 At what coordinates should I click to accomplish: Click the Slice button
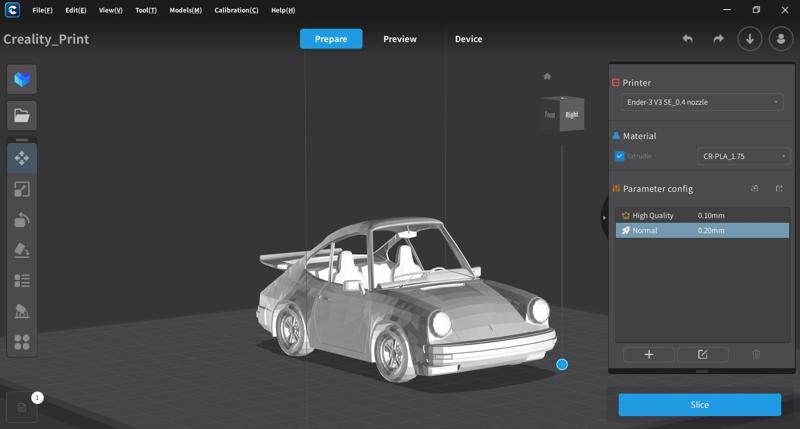pyautogui.click(x=699, y=404)
